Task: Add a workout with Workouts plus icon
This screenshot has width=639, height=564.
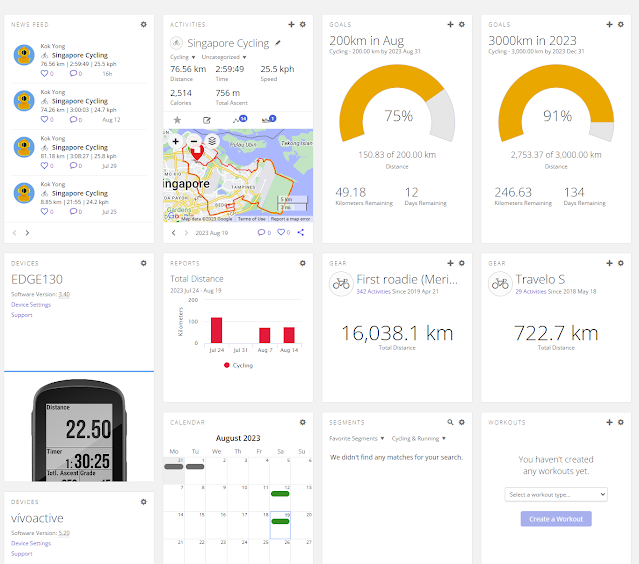Action: click(x=609, y=422)
